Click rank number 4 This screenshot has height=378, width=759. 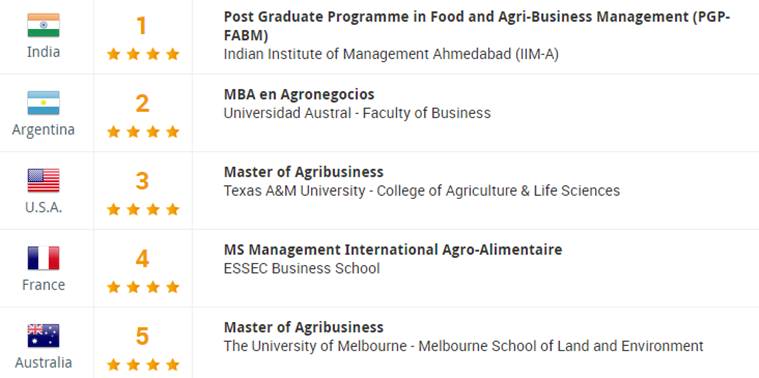point(142,258)
